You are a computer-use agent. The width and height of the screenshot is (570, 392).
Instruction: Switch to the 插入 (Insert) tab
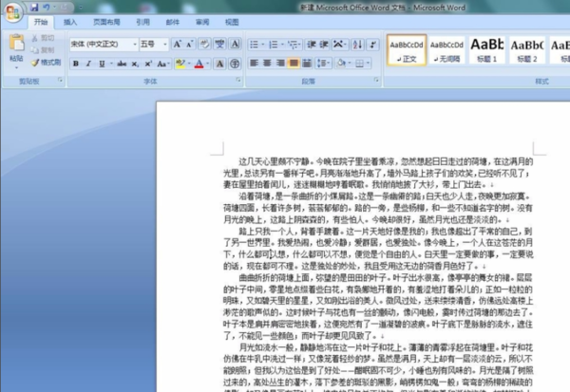point(70,22)
